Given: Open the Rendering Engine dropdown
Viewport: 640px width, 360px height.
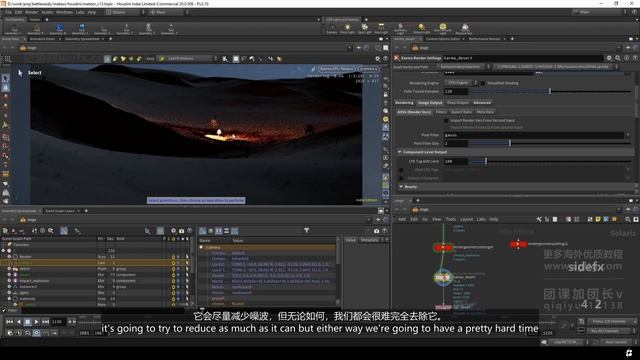Looking at the screenshot, I should tap(460, 83).
